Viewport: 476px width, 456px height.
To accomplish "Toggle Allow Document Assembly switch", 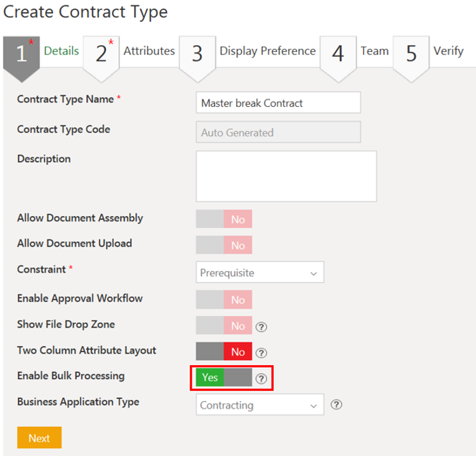I will tap(223, 219).
